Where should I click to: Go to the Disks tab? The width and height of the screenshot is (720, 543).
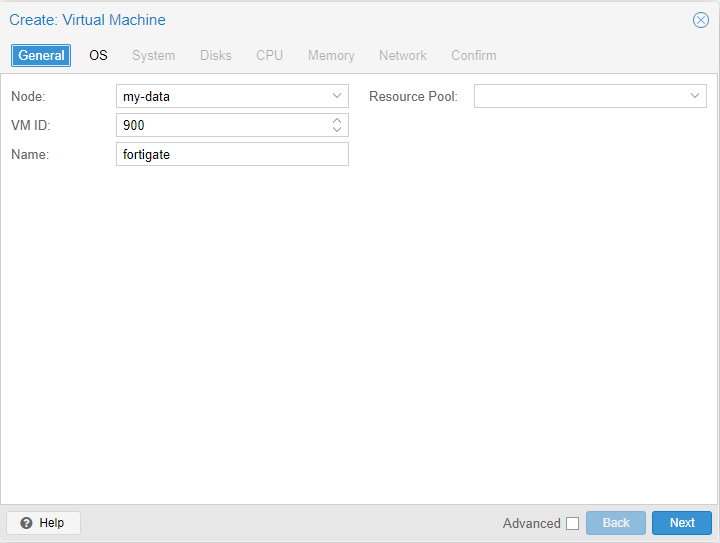pos(215,56)
